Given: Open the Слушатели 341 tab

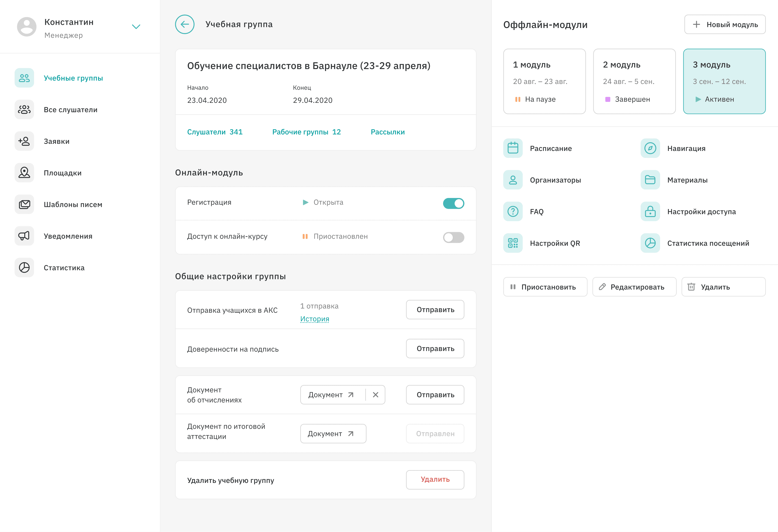Looking at the screenshot, I should click(x=215, y=132).
